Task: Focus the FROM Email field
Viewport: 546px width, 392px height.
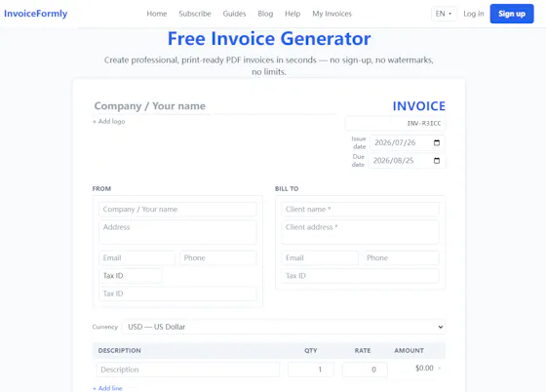Action: pos(136,258)
